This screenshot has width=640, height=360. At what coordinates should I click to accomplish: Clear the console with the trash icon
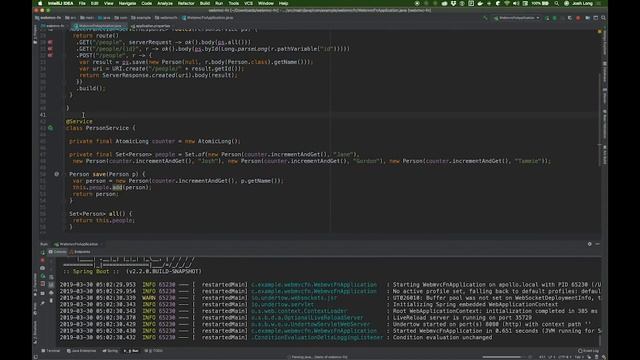click(51, 300)
